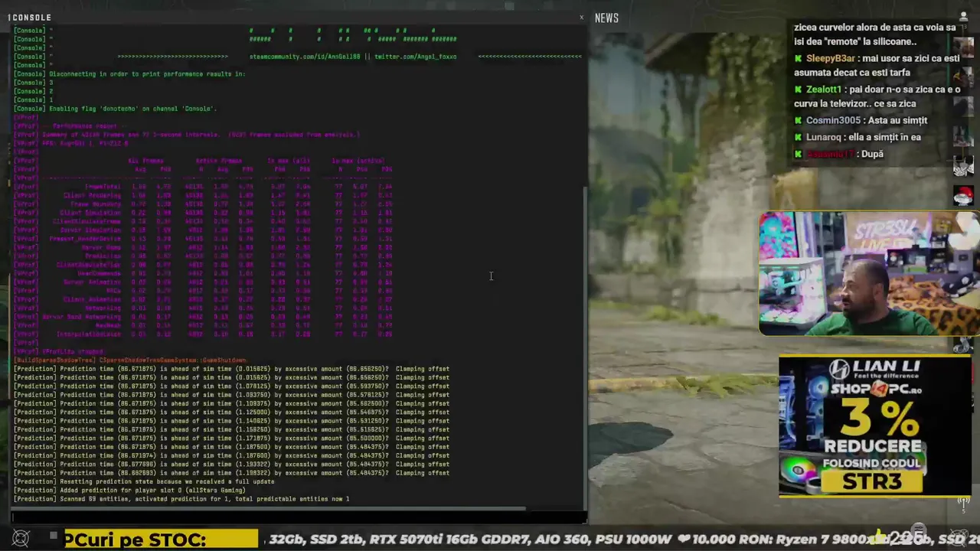The image size is (980, 551).
Task: Click the console horizontal scrollbar
Action: click(269, 508)
